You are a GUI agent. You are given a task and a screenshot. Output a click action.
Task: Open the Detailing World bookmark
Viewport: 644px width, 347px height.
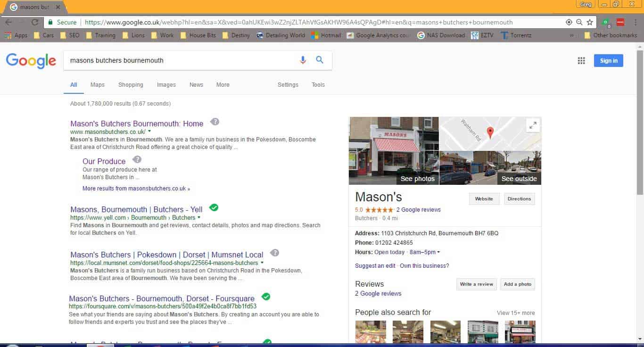(x=281, y=35)
